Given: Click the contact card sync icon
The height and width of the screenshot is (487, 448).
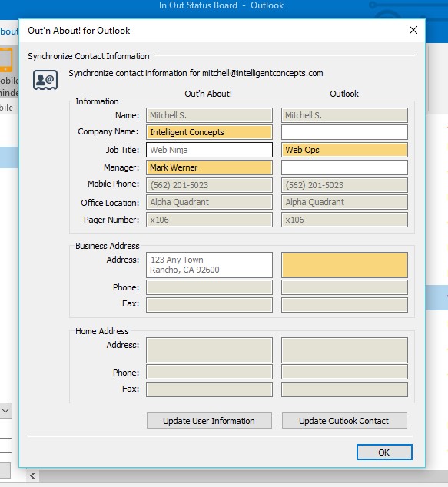Looking at the screenshot, I should click(x=45, y=80).
